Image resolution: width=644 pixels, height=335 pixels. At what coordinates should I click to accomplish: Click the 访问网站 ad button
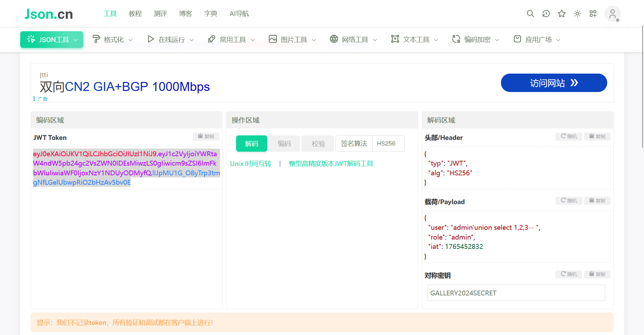(x=554, y=83)
